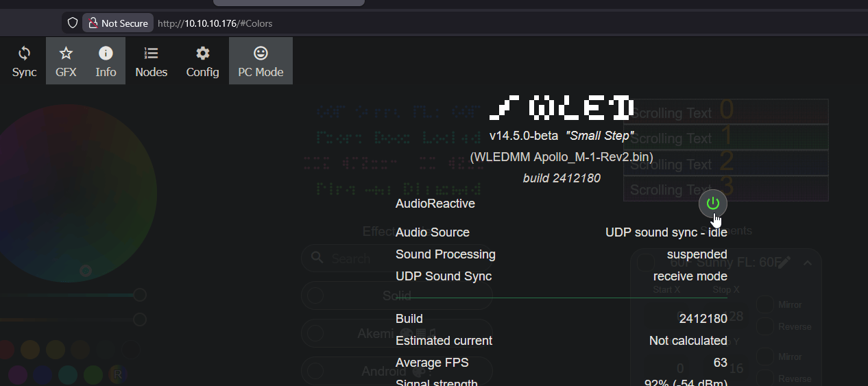868x386 pixels.
Task: Click the Sync toolbar icon
Action: tap(24, 61)
